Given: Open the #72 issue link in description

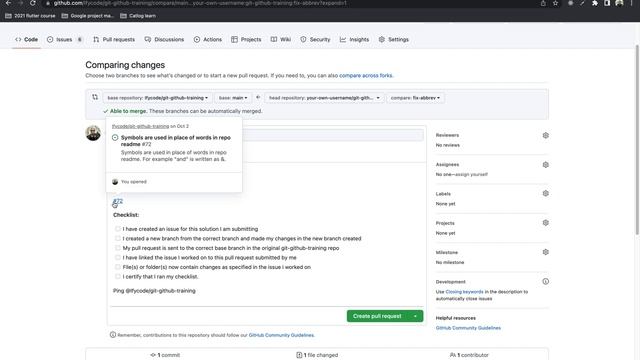Looking at the screenshot, I should point(118,201).
